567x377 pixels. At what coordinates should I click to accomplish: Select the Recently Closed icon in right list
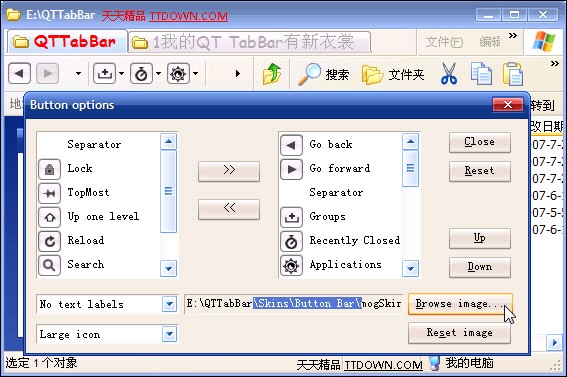(x=291, y=241)
